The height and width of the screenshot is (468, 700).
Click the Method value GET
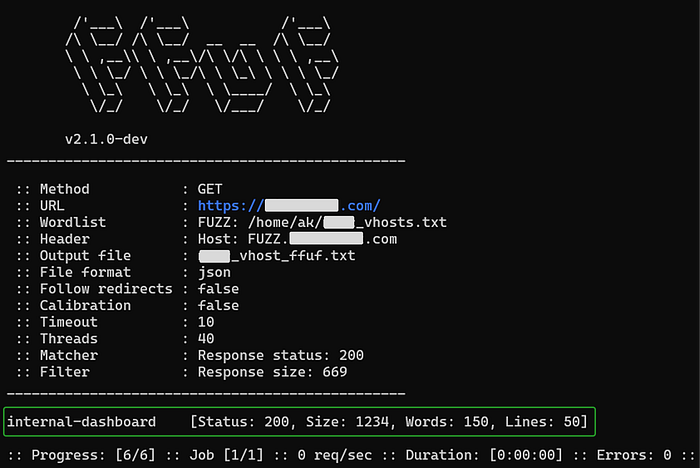pyautogui.click(x=210, y=189)
